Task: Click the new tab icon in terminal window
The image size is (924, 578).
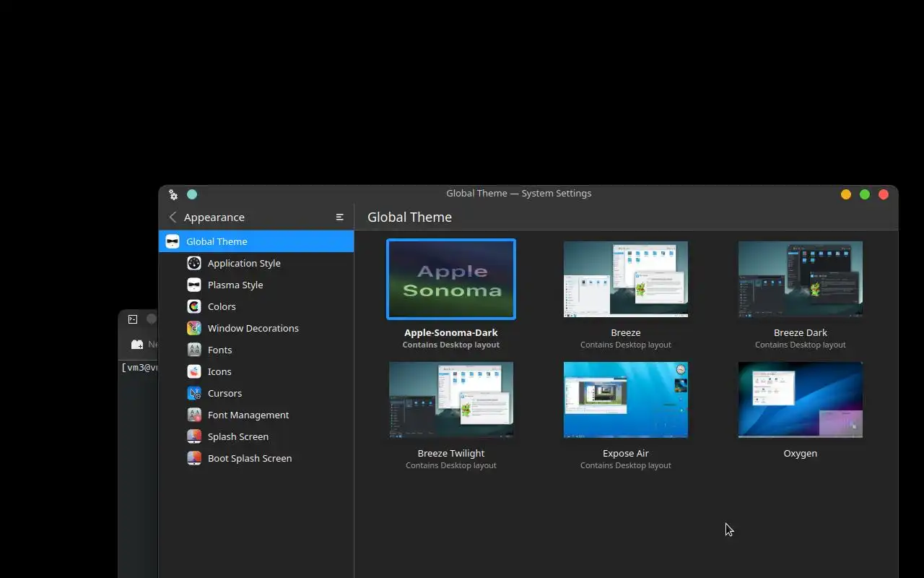Action: point(137,345)
